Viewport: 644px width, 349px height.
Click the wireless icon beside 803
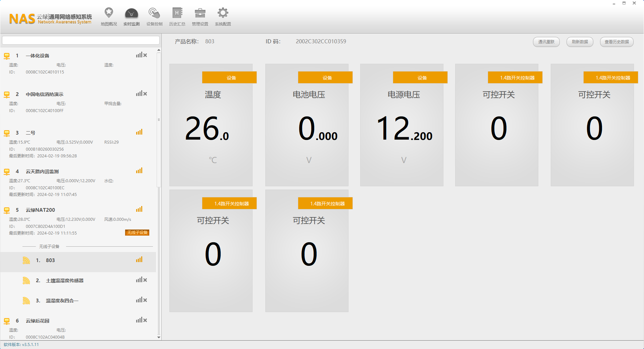(26, 260)
